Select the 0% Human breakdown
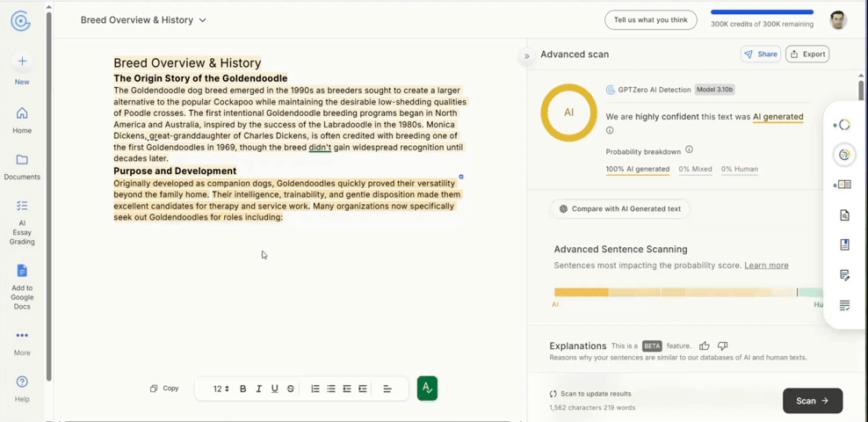 740,170
